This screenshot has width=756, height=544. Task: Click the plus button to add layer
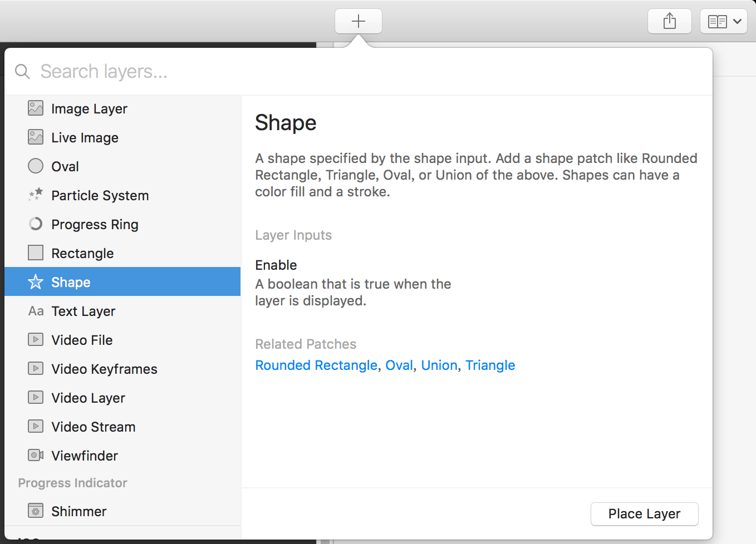pyautogui.click(x=359, y=22)
